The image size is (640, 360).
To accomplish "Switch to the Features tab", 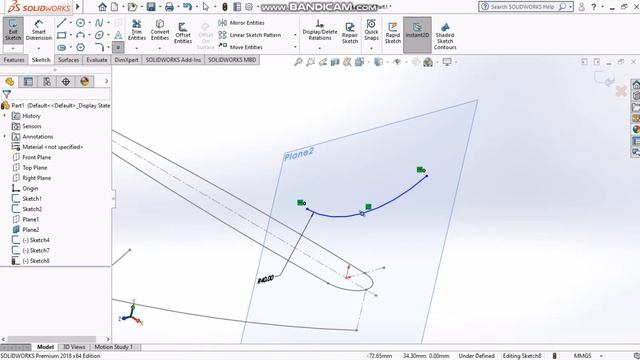I will pyautogui.click(x=14, y=60).
